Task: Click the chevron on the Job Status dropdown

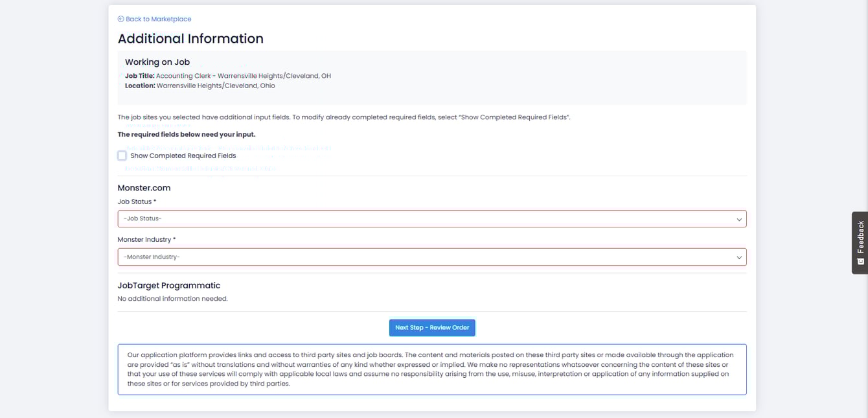Action: click(739, 219)
